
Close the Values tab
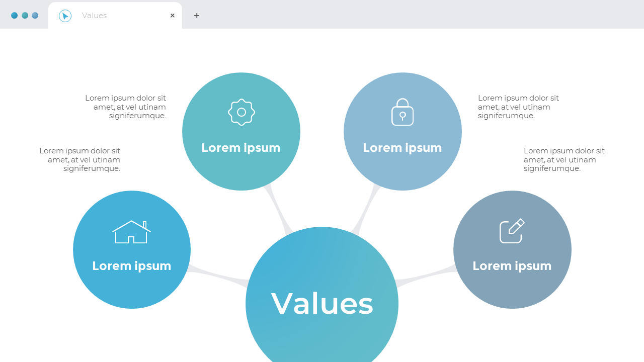(x=172, y=15)
